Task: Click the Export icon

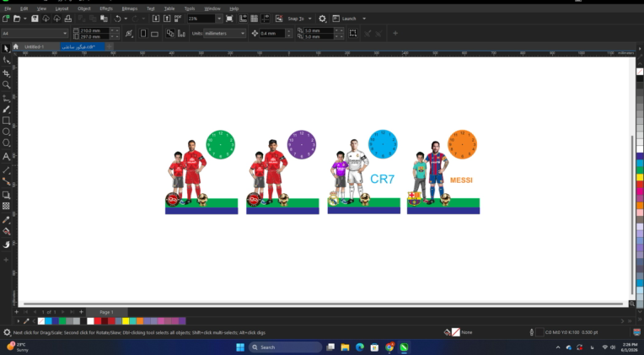Action: click(x=167, y=19)
